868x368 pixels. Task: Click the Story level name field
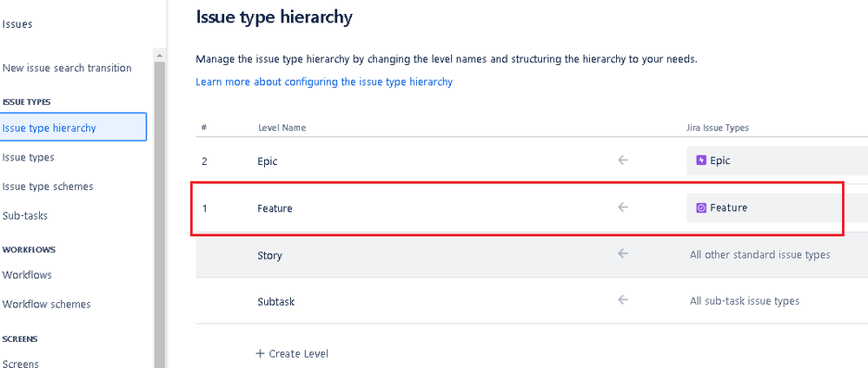click(x=269, y=256)
